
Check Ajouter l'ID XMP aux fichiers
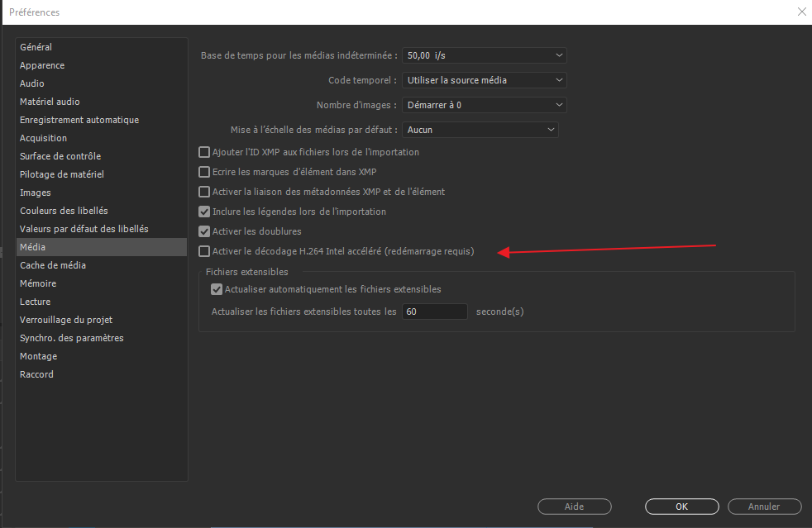[x=204, y=152]
